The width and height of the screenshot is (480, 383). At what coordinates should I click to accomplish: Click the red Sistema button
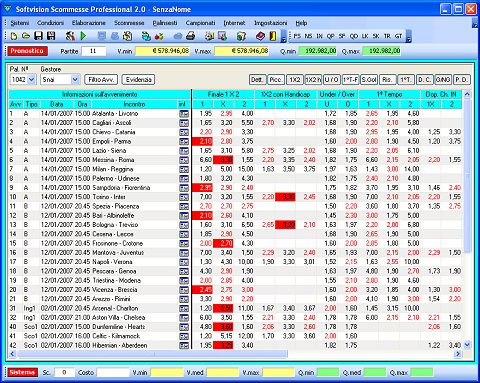22,372
